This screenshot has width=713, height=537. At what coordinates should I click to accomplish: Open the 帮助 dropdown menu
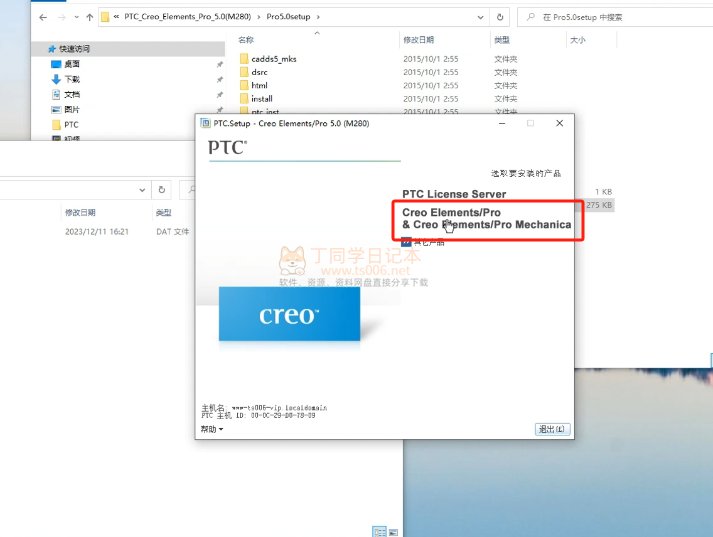(212, 429)
